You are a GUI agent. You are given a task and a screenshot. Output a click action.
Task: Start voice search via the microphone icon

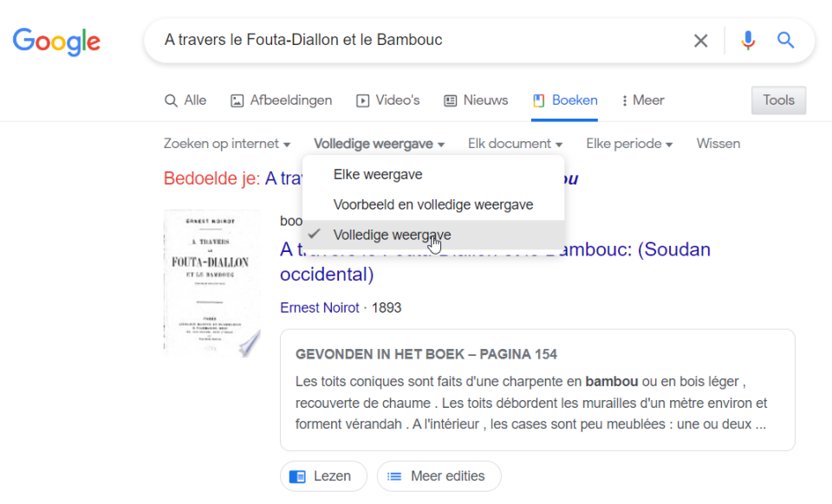click(747, 40)
